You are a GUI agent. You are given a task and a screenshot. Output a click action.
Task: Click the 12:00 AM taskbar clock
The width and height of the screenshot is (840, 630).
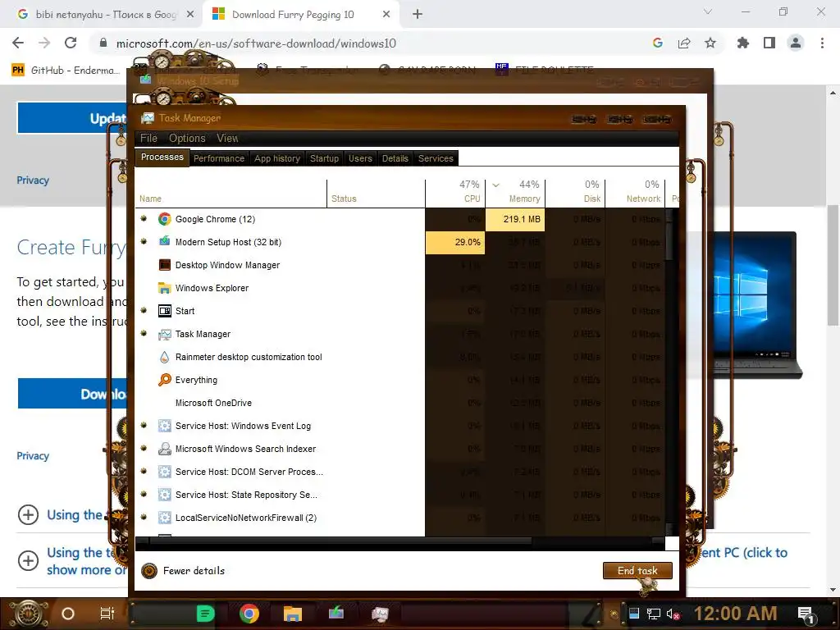click(x=735, y=614)
